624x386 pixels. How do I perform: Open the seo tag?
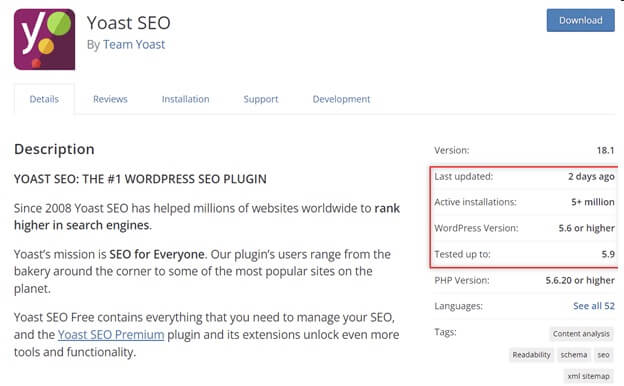coord(603,355)
